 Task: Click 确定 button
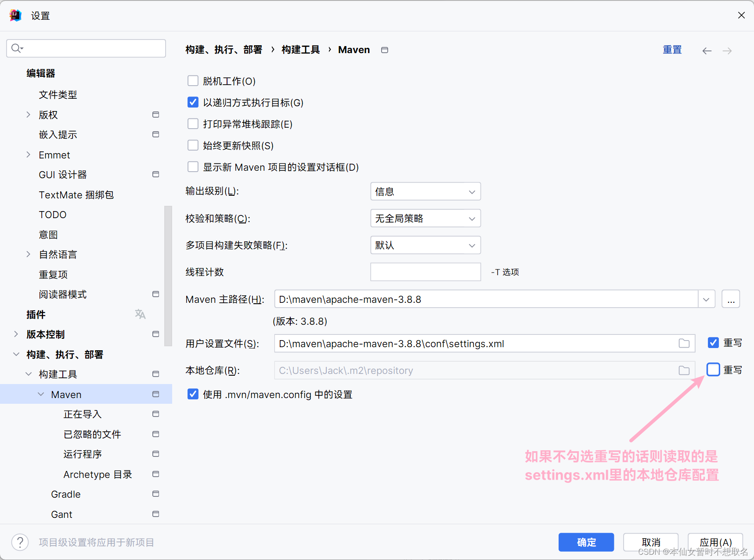586,542
